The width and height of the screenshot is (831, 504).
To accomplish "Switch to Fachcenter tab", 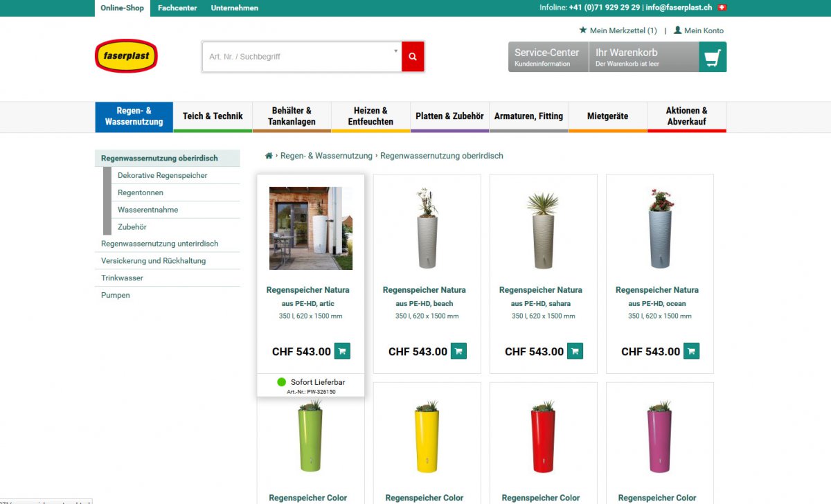I will [177, 8].
